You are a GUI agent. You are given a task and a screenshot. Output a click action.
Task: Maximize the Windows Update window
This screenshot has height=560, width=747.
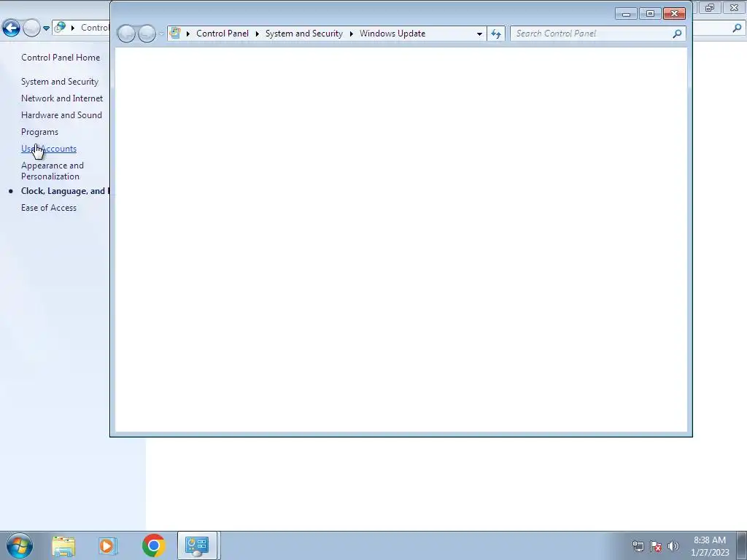coord(650,14)
